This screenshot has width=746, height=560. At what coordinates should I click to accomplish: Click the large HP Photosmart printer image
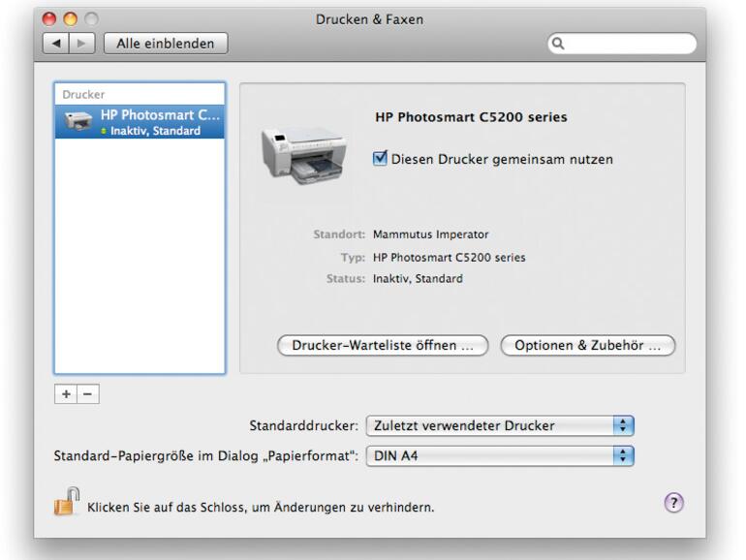299,154
